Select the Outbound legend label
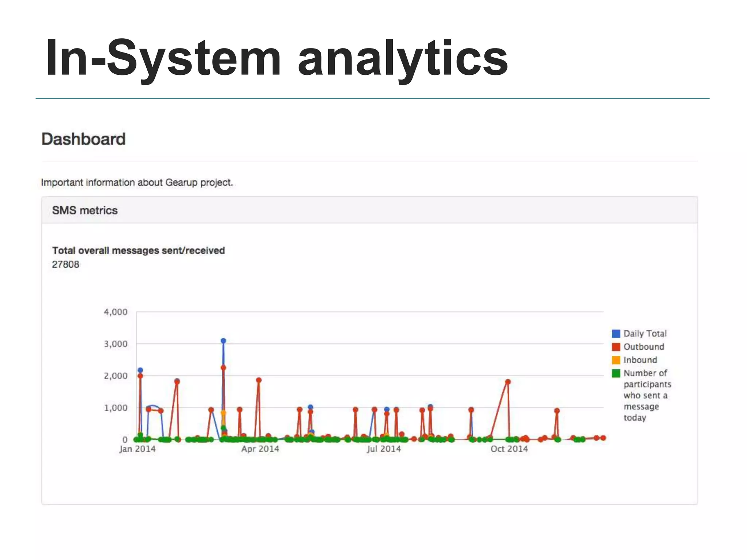Screen dimensions: 747x560 [644, 347]
